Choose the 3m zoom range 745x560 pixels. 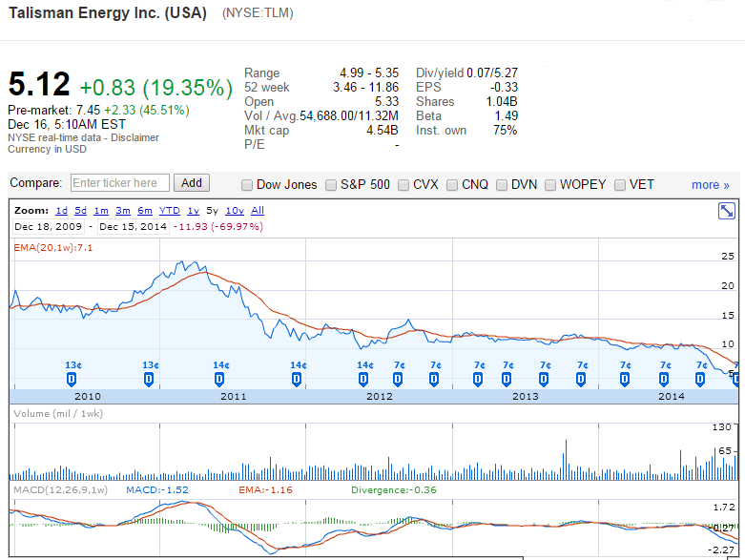click(123, 211)
